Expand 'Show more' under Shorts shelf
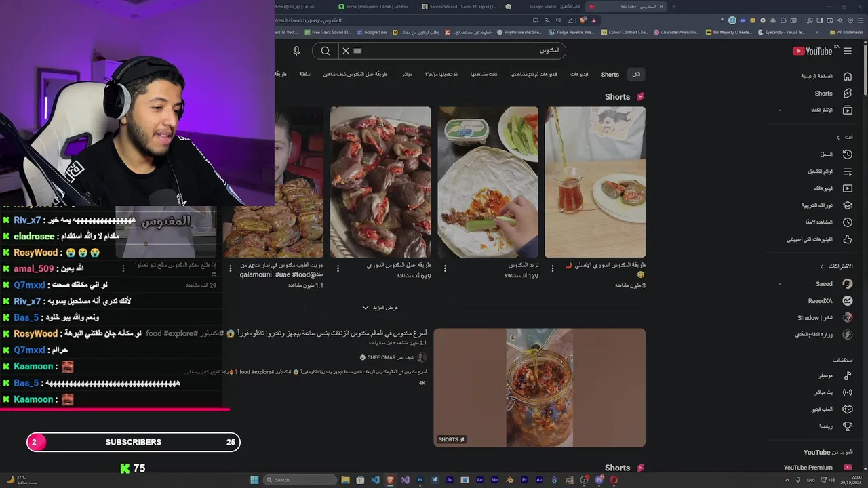868x488 pixels. tap(380, 308)
